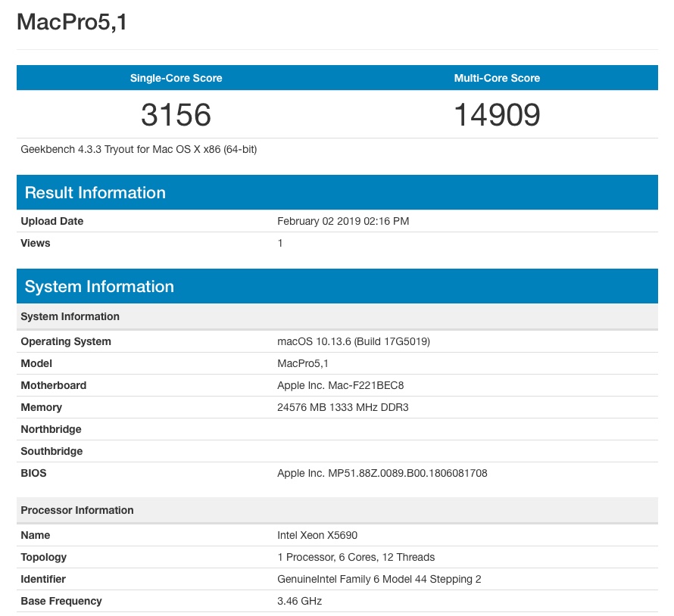The height and width of the screenshot is (616, 674).
Task: Click the processor Name label
Action: point(36,535)
